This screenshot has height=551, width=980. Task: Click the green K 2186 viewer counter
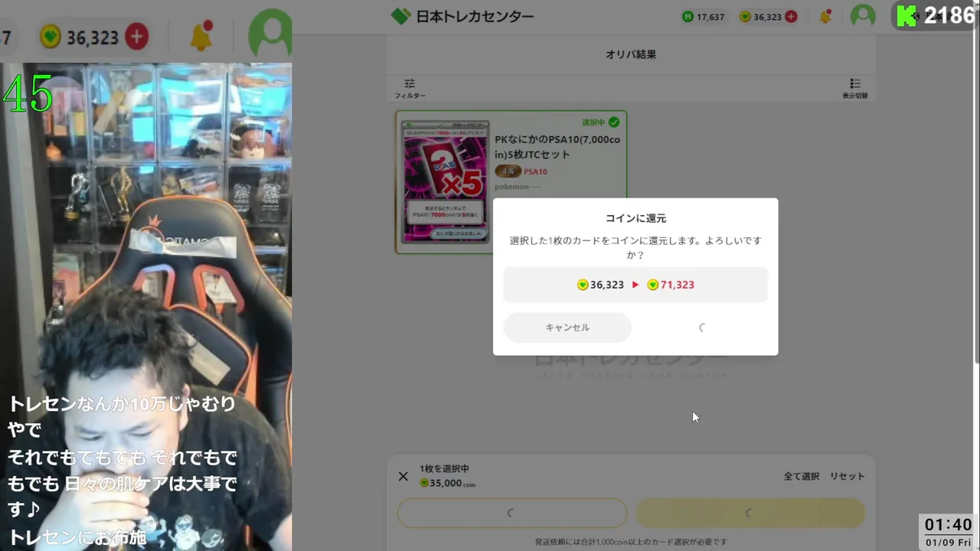pyautogui.click(x=936, y=15)
